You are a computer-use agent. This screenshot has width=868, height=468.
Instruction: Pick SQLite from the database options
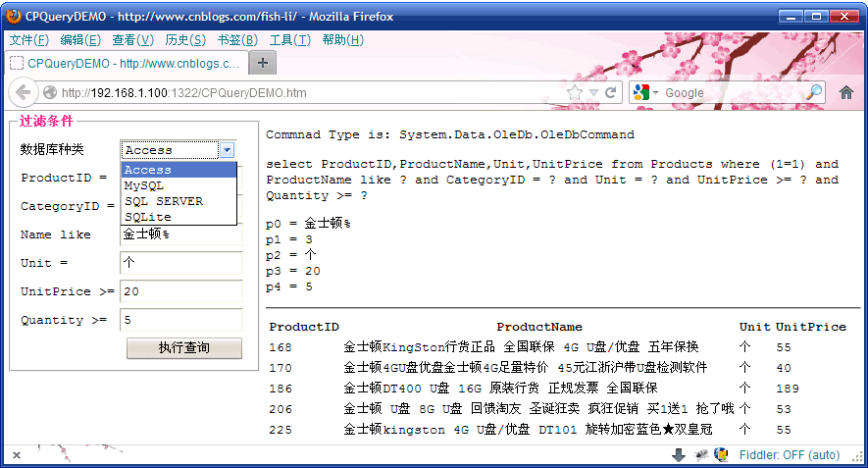click(148, 217)
